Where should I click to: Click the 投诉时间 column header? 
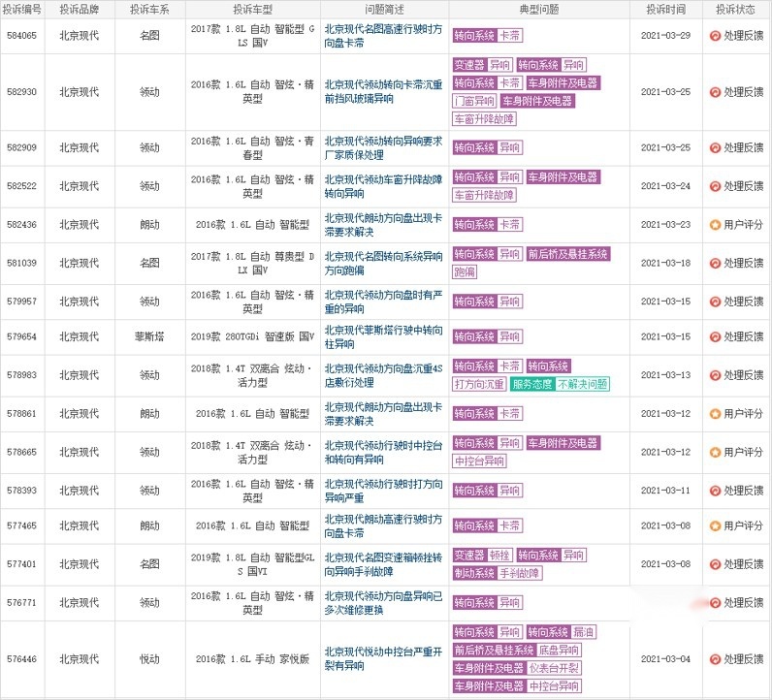(666, 10)
